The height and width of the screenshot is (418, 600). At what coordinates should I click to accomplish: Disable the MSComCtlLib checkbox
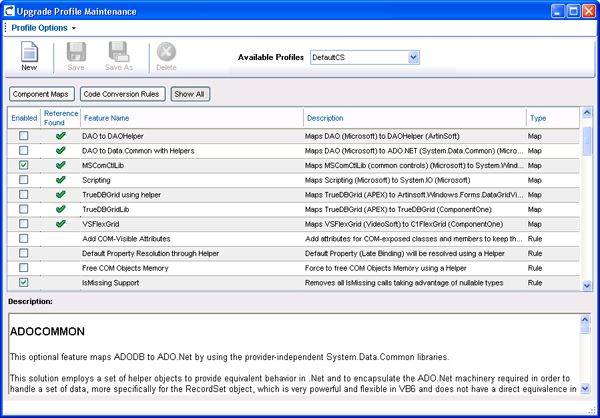tap(23, 164)
